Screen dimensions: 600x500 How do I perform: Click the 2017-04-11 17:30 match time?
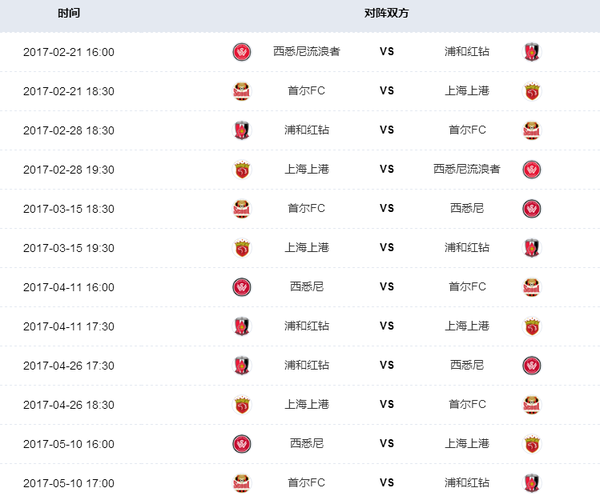(x=69, y=326)
